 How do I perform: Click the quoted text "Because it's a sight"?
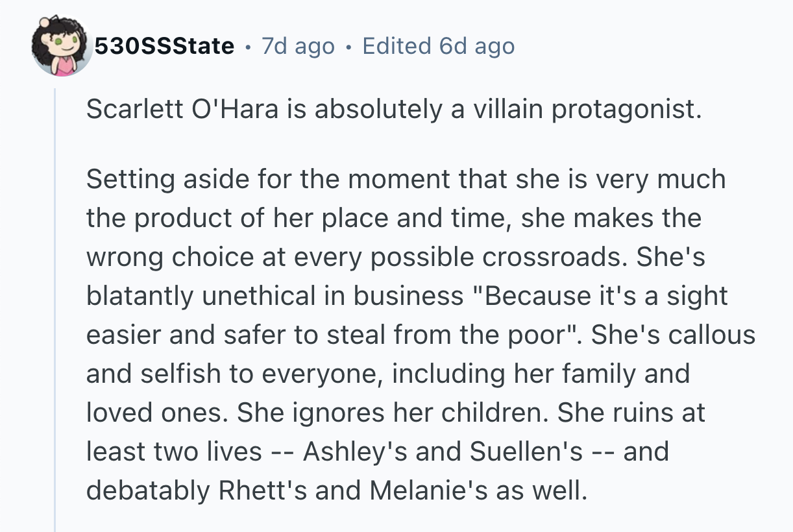[x=597, y=295]
